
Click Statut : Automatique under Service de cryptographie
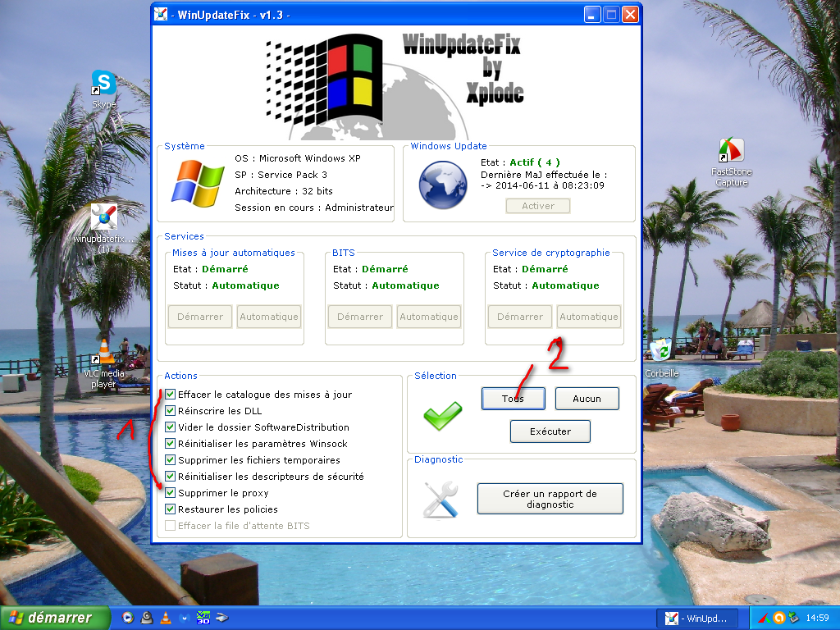[546, 285]
